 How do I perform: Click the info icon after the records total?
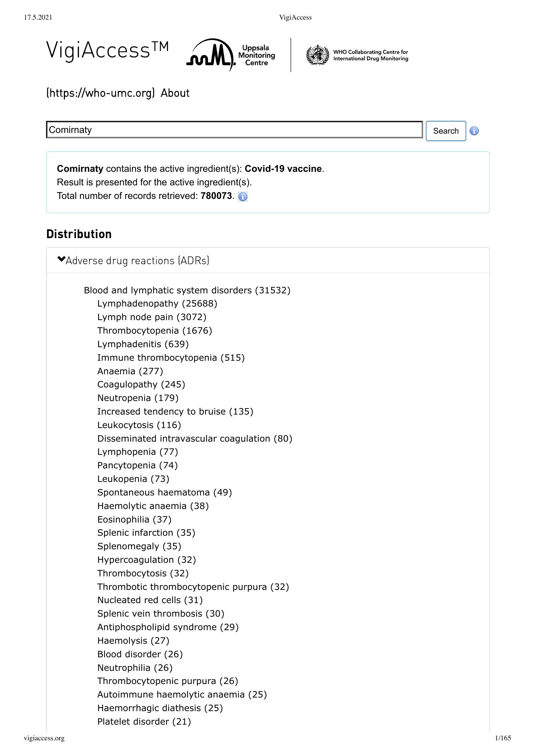[x=243, y=197]
